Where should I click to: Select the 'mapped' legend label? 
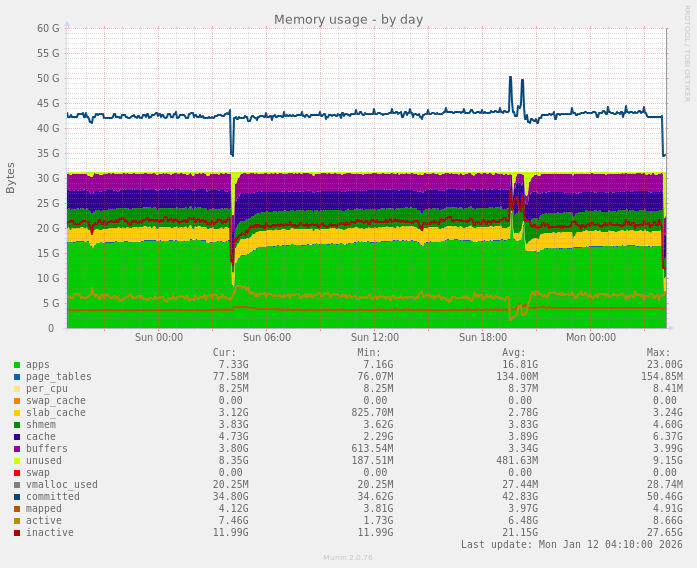pyautogui.click(x=44, y=509)
